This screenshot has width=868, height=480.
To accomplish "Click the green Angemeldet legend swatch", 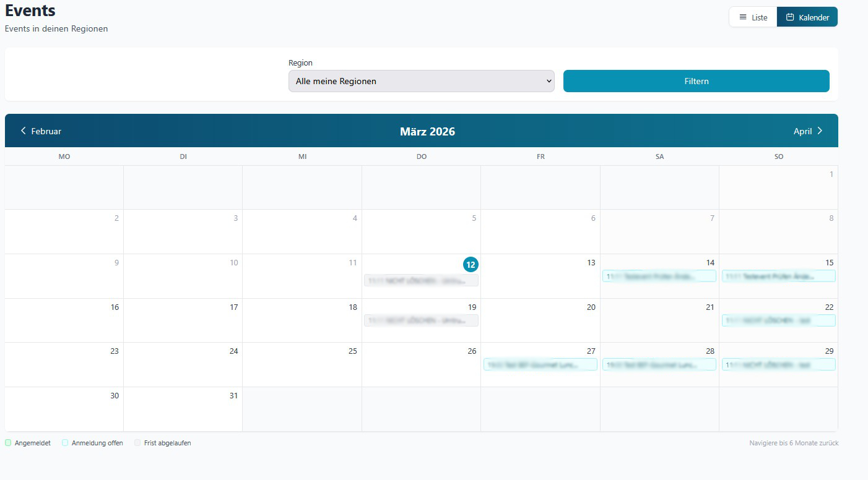I will coord(8,443).
